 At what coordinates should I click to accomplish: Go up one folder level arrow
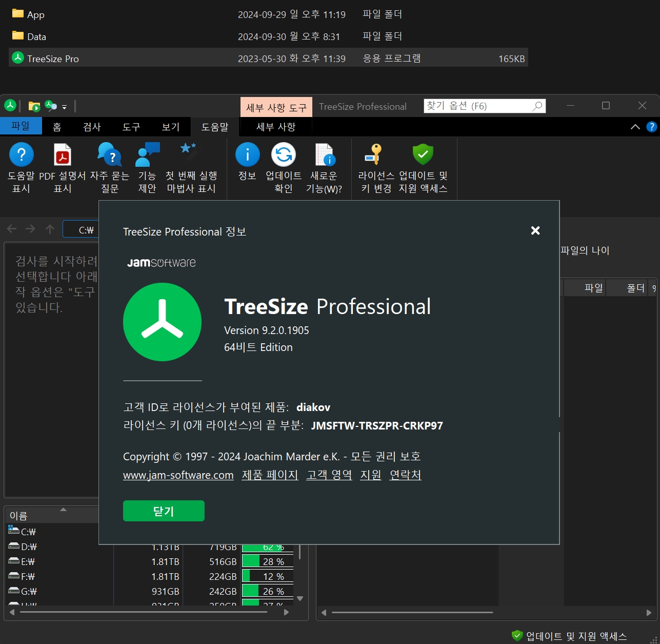point(50,229)
